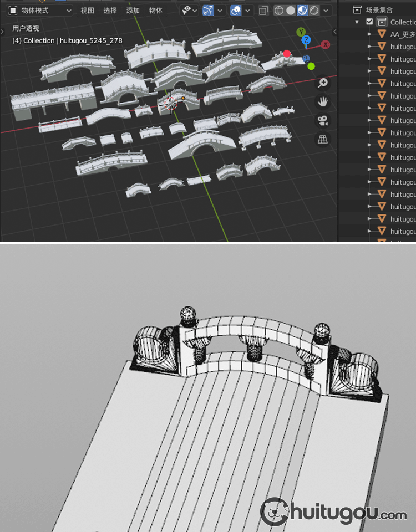
Task: Toggle X-ray mode
Action: pyautogui.click(x=263, y=11)
